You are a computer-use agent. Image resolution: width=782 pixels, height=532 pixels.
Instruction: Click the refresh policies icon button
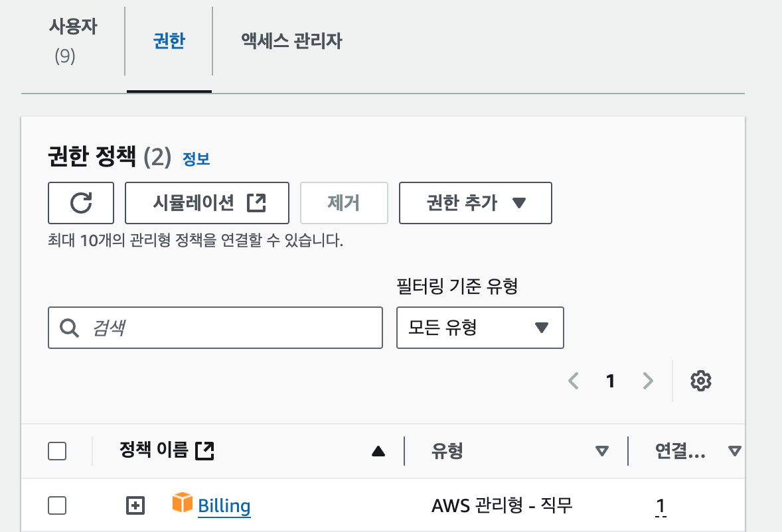coord(81,203)
